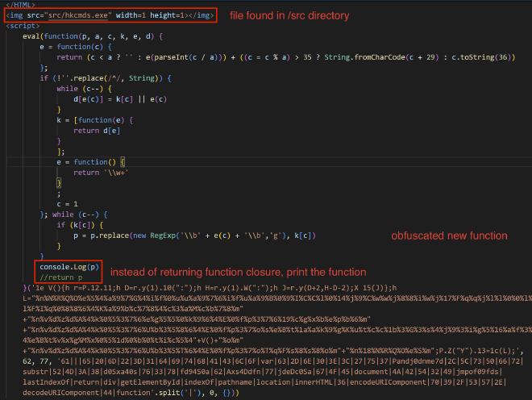Click the 'obfuscated new function' annotation
Viewport: 532px width, 400px height.
449,235
